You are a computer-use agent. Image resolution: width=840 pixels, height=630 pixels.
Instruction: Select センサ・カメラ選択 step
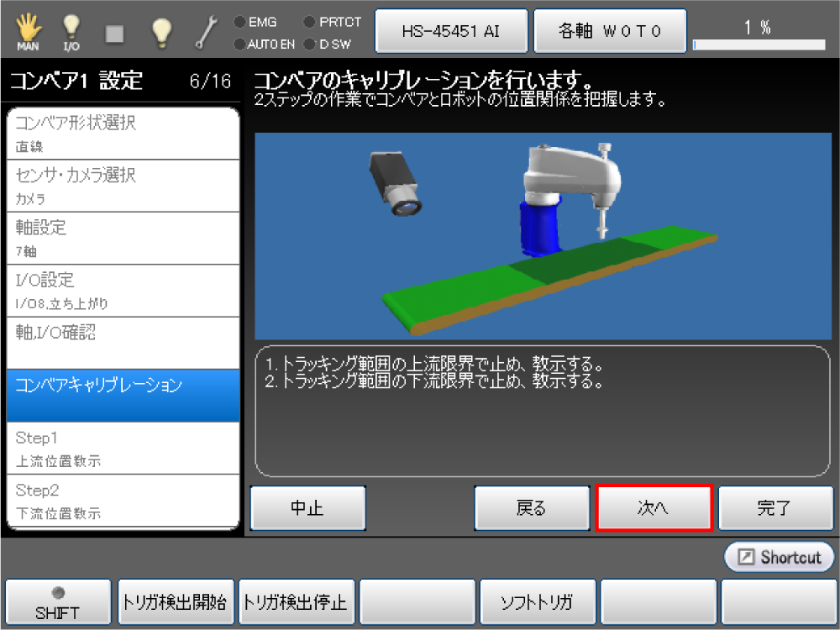point(123,186)
